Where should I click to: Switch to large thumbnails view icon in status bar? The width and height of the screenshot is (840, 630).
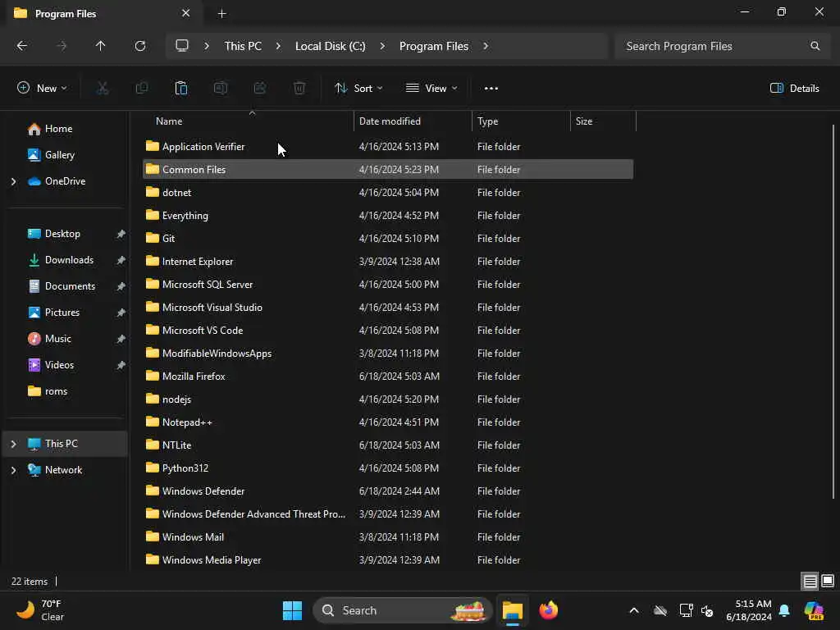(x=828, y=582)
